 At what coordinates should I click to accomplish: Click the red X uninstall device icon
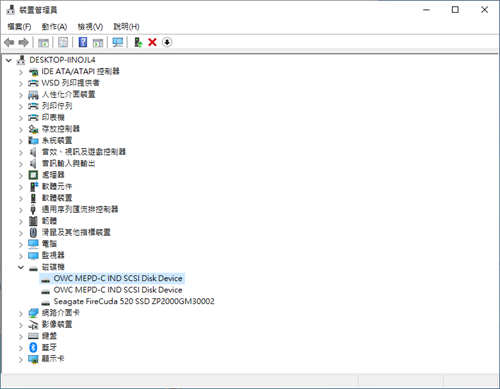pyautogui.click(x=152, y=42)
